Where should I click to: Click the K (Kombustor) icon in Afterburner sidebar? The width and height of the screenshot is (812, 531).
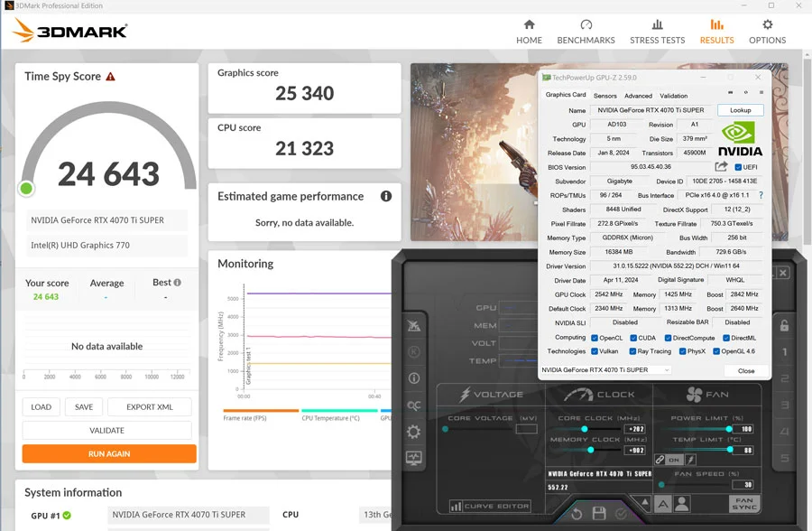[414, 352]
